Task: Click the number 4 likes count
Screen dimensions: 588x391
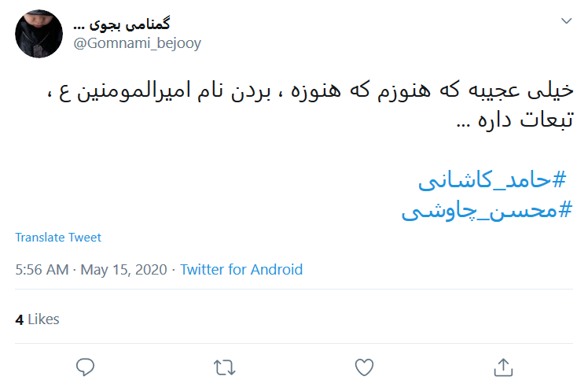Action: pos(19,319)
